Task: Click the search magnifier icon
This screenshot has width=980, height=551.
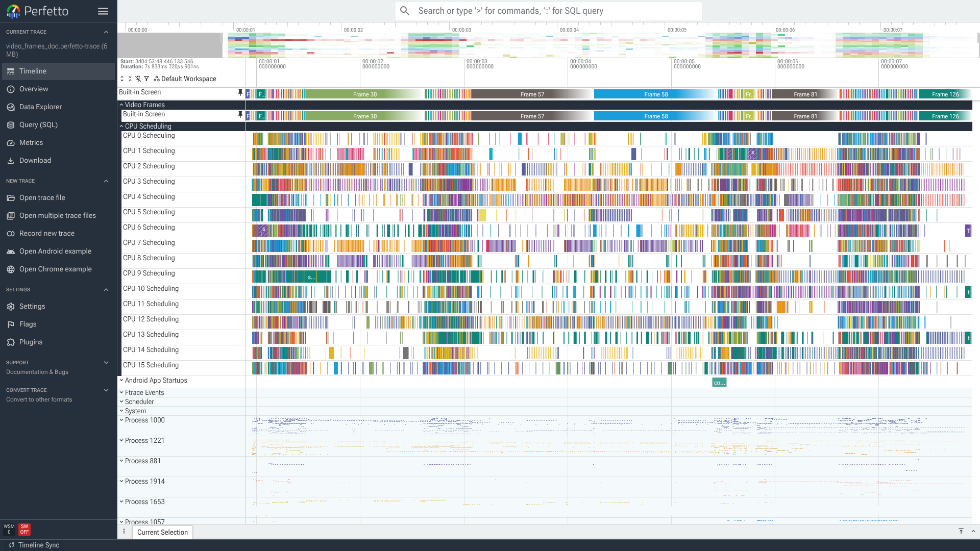Action: 405,11
